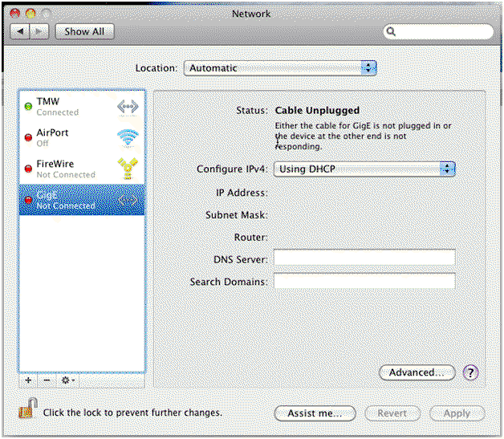Viewport: 504px width, 439px height.
Task: Close the Network window
Action: coord(14,13)
